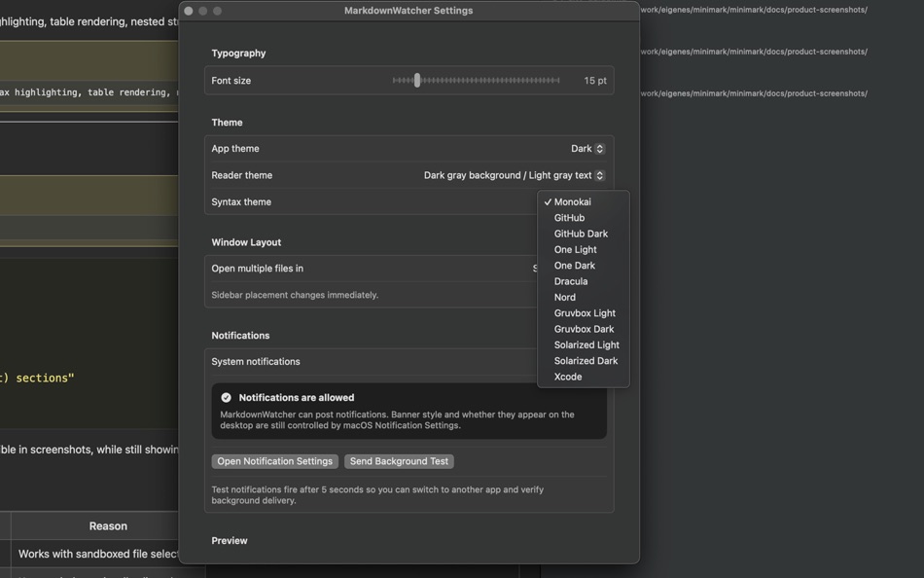The height and width of the screenshot is (578, 924).
Task: Choose the Nord syntax theme
Action: 564,297
